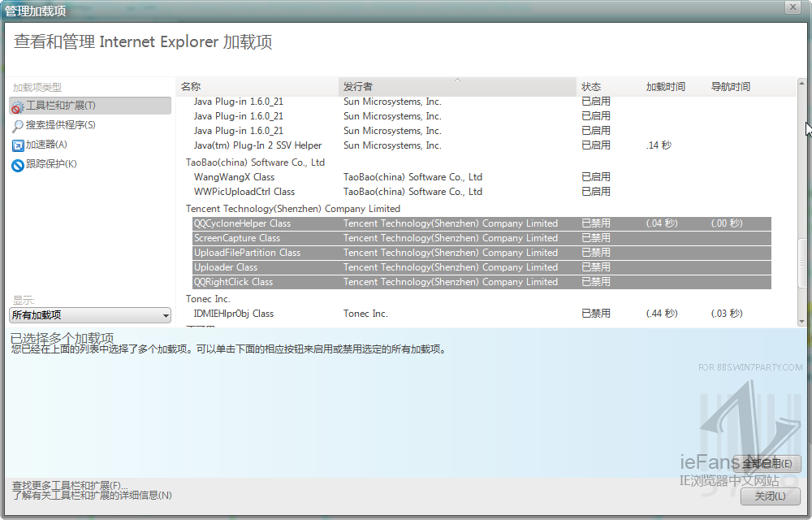Select the IDMIEHlprObj Class add-on
The height and width of the screenshot is (520, 812).
[x=234, y=314]
